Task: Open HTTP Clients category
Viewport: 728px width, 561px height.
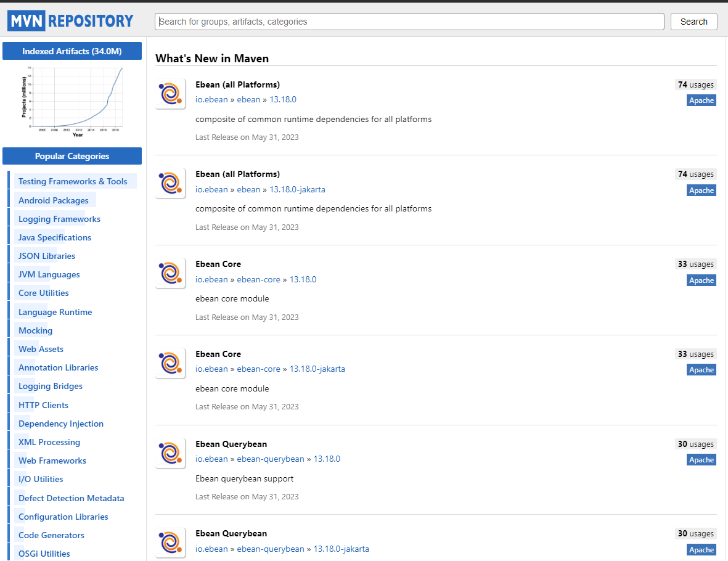Action: [x=43, y=405]
